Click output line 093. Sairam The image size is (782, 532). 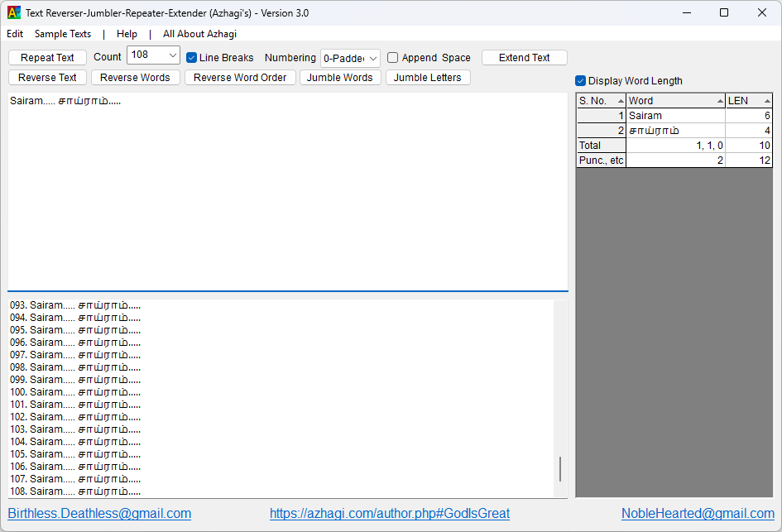click(75, 305)
